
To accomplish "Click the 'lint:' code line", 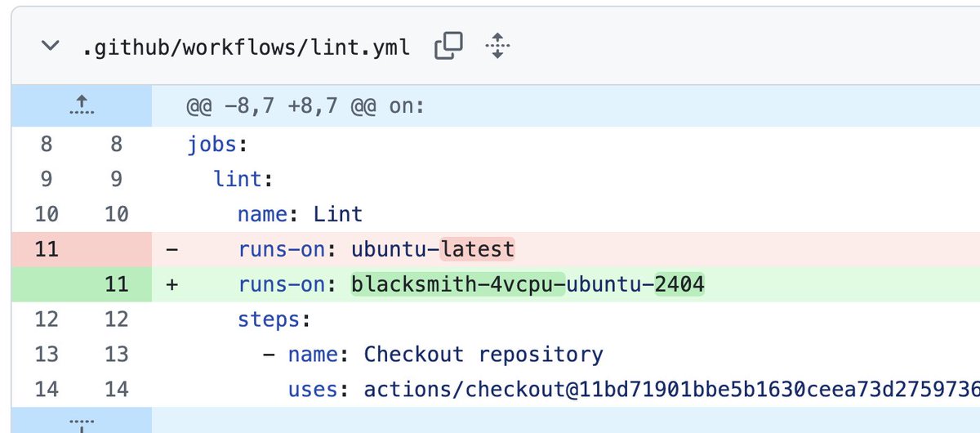I will pyautogui.click(x=243, y=180).
